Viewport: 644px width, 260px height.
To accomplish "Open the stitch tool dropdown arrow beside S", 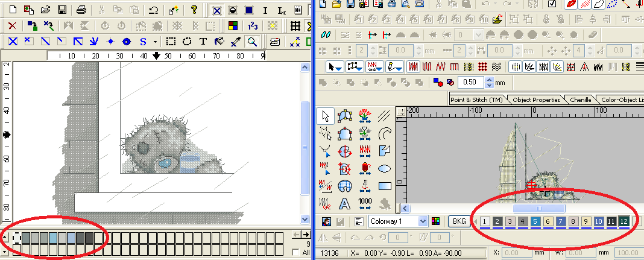I will (155, 41).
